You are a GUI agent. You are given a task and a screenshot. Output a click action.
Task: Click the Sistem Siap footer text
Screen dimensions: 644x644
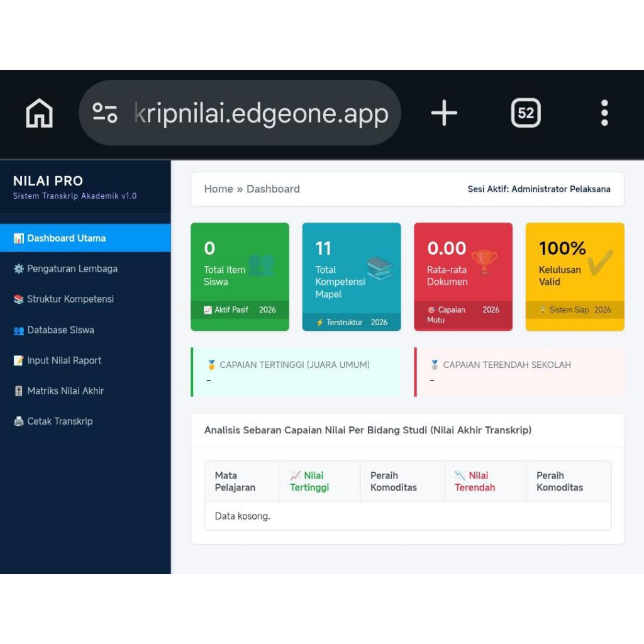click(x=569, y=309)
